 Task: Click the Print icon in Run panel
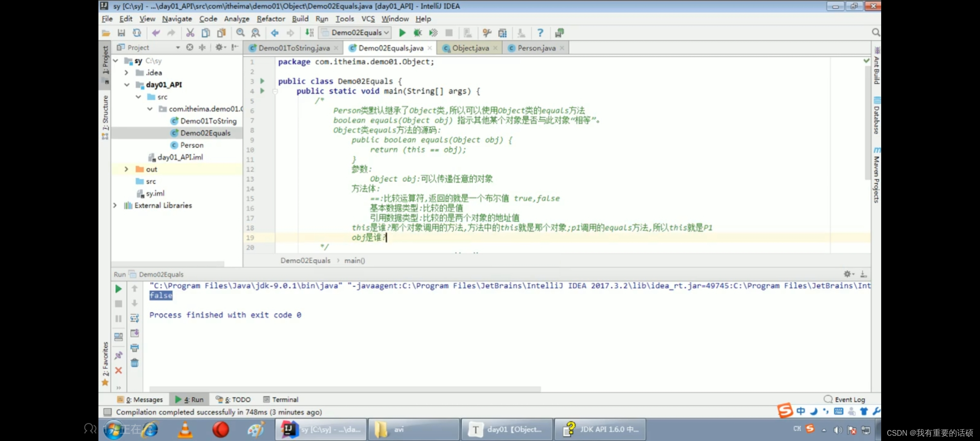click(x=134, y=348)
